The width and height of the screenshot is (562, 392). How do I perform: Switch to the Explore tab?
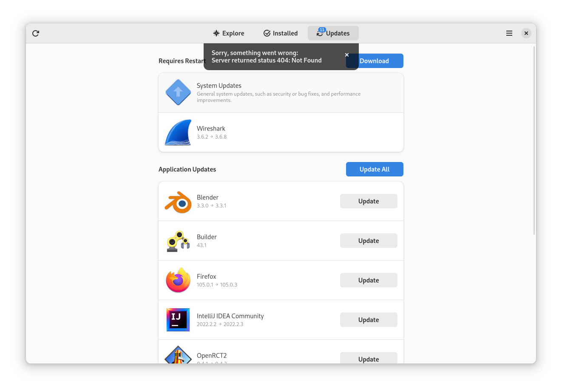coord(229,33)
